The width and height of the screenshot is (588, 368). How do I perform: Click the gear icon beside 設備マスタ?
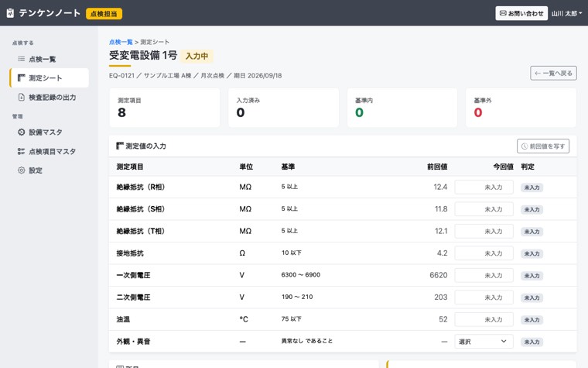[22, 132]
